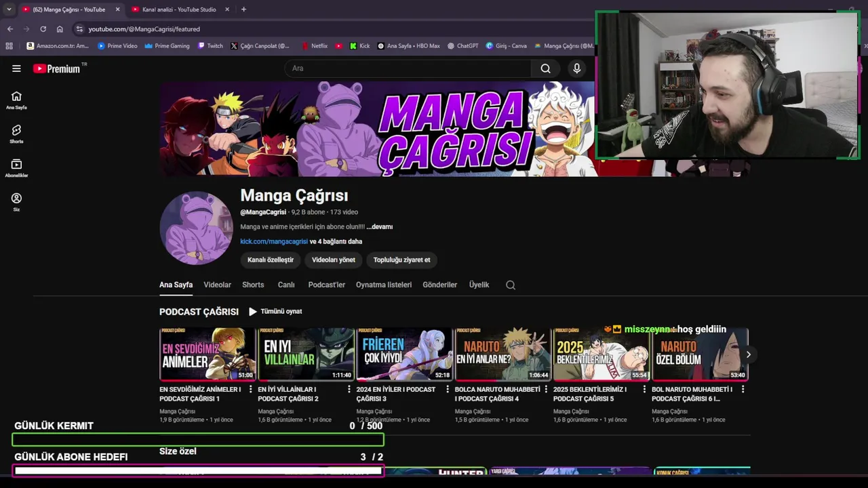
Task: Select the Üyelik tab
Action: pos(479,285)
